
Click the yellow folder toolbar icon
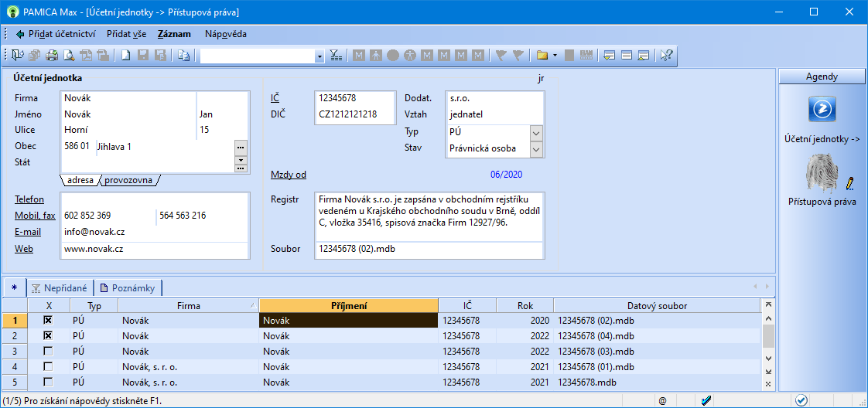542,55
